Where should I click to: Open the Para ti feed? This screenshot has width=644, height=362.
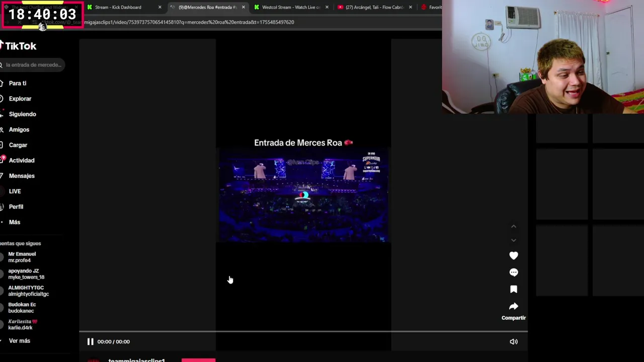(x=18, y=83)
